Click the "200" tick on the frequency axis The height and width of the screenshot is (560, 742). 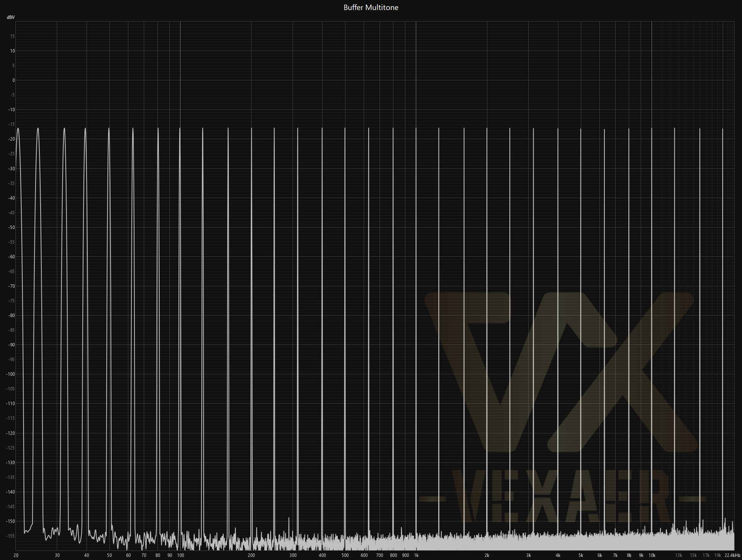(x=251, y=555)
